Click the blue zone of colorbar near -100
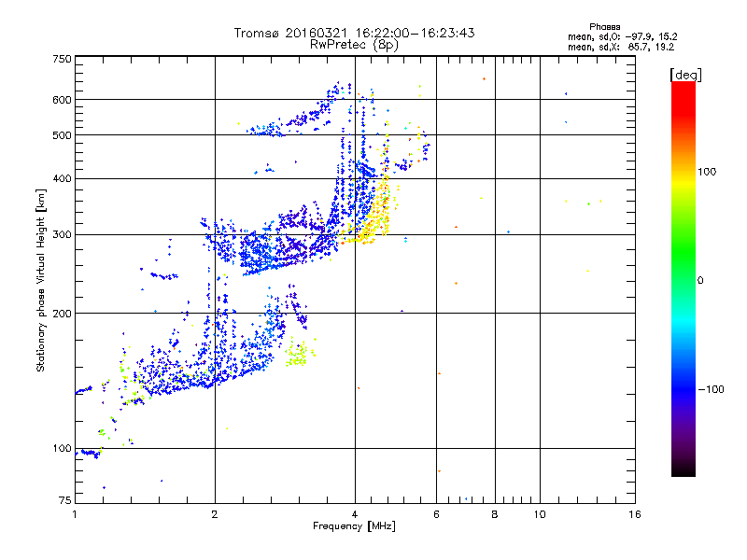Image resolution: width=747 pixels, height=560 pixels. (684, 388)
